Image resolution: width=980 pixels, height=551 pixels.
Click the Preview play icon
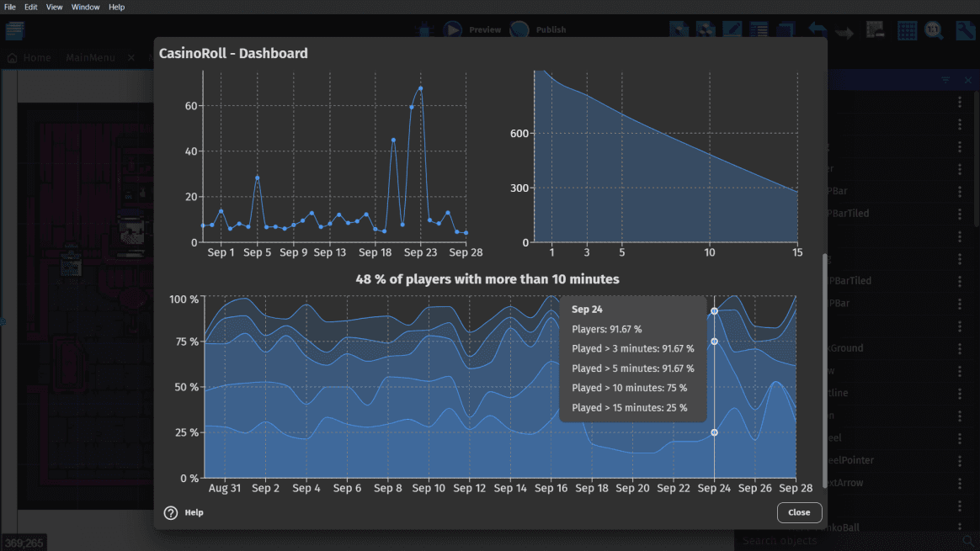point(453,30)
